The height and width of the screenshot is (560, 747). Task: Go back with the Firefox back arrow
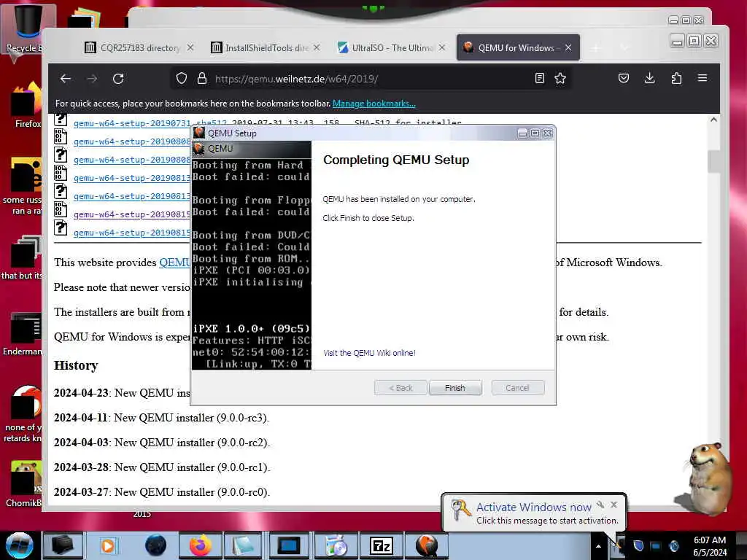point(66,79)
